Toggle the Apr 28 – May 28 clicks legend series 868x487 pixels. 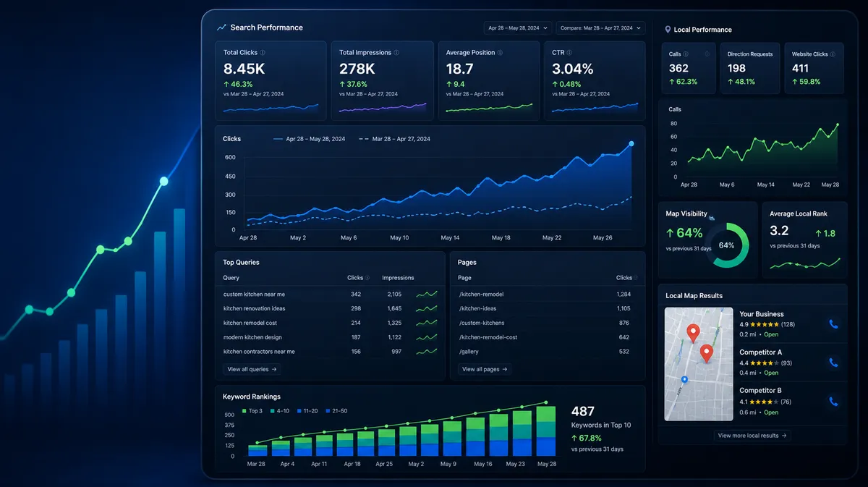pos(309,139)
